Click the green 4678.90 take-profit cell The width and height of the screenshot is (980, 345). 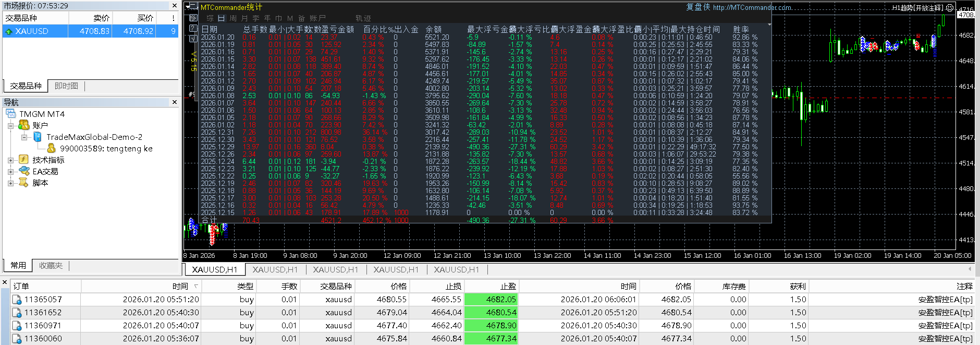tap(492, 326)
